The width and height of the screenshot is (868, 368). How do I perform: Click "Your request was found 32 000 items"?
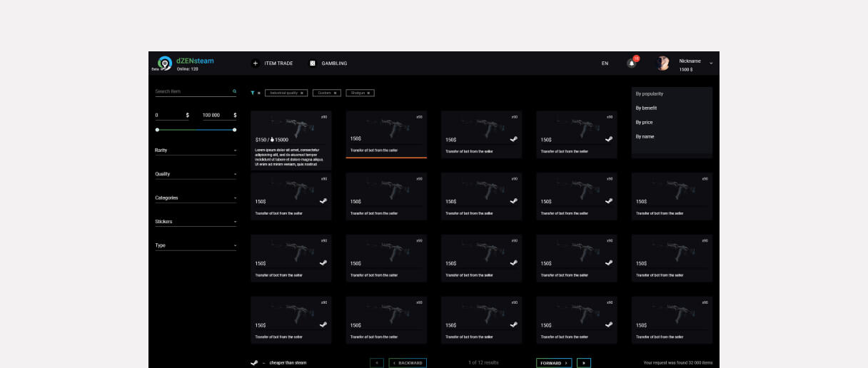pyautogui.click(x=677, y=363)
